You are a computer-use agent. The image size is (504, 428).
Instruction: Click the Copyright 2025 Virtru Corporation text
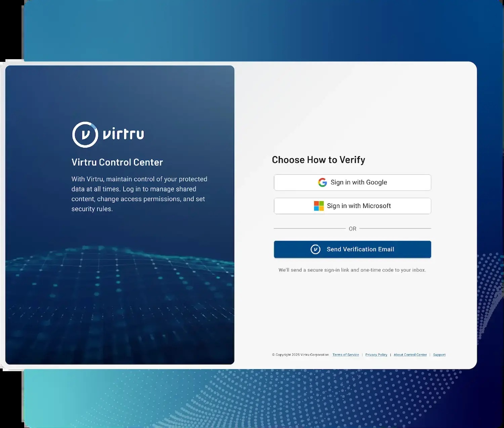300,355
